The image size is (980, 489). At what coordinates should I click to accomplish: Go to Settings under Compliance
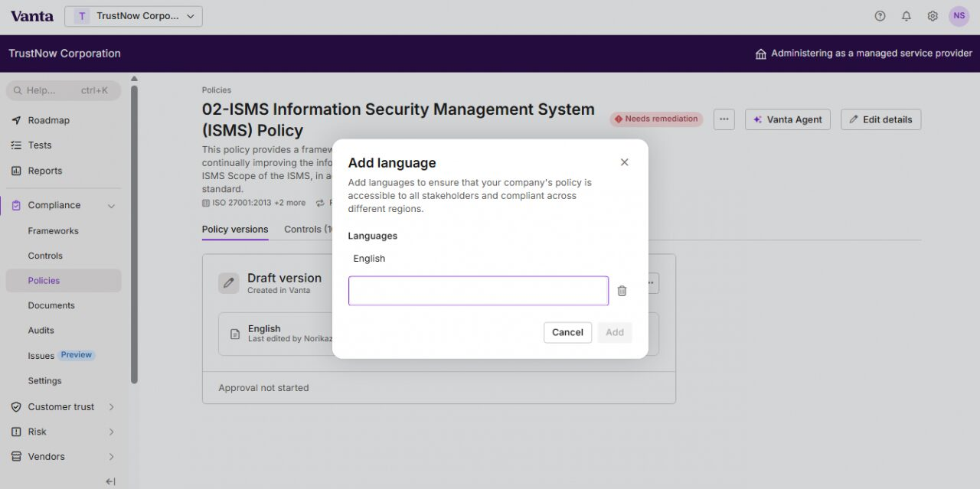[44, 381]
